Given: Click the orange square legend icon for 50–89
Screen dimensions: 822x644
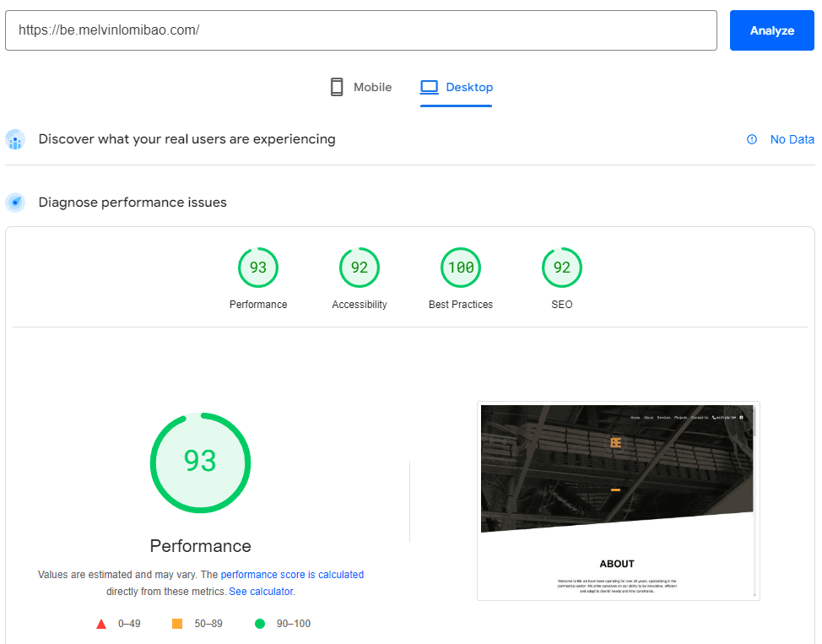Looking at the screenshot, I should pyautogui.click(x=176, y=623).
